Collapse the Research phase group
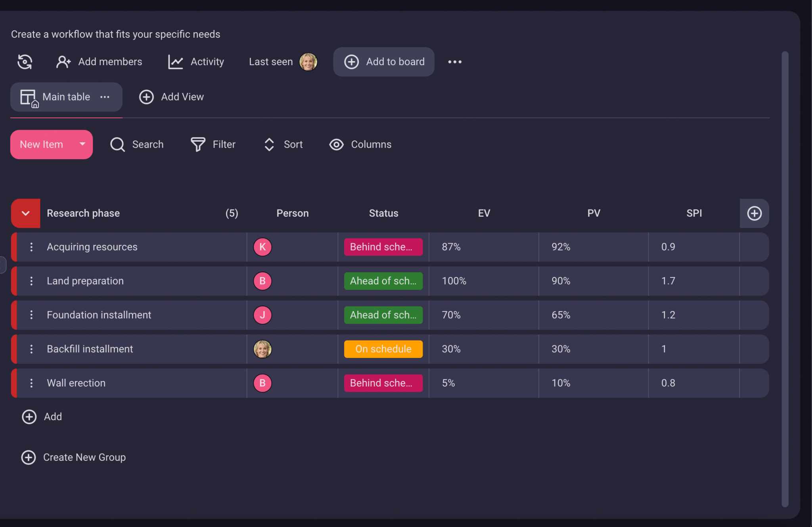Viewport: 812px width, 527px height. click(26, 213)
